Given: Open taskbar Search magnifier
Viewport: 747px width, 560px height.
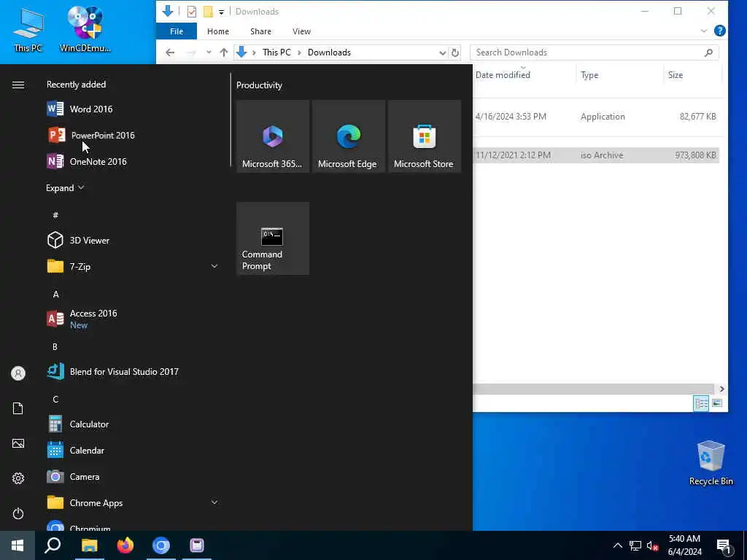Looking at the screenshot, I should tap(53, 545).
